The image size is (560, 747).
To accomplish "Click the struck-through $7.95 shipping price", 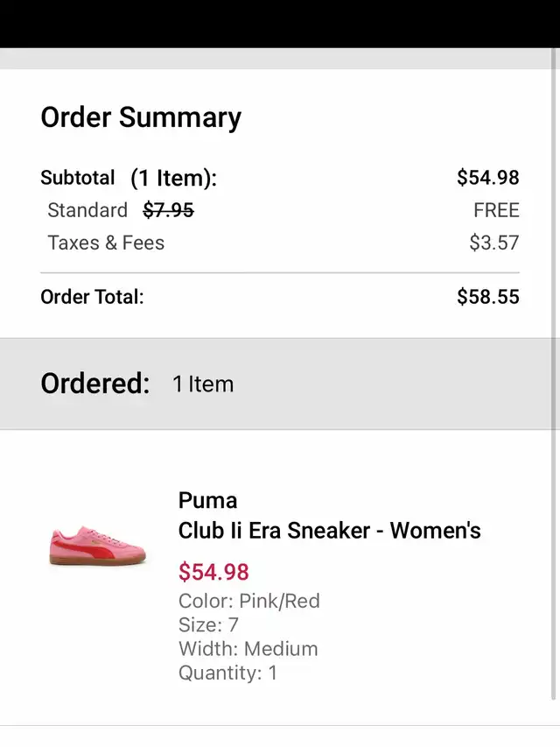I will coord(169,209).
